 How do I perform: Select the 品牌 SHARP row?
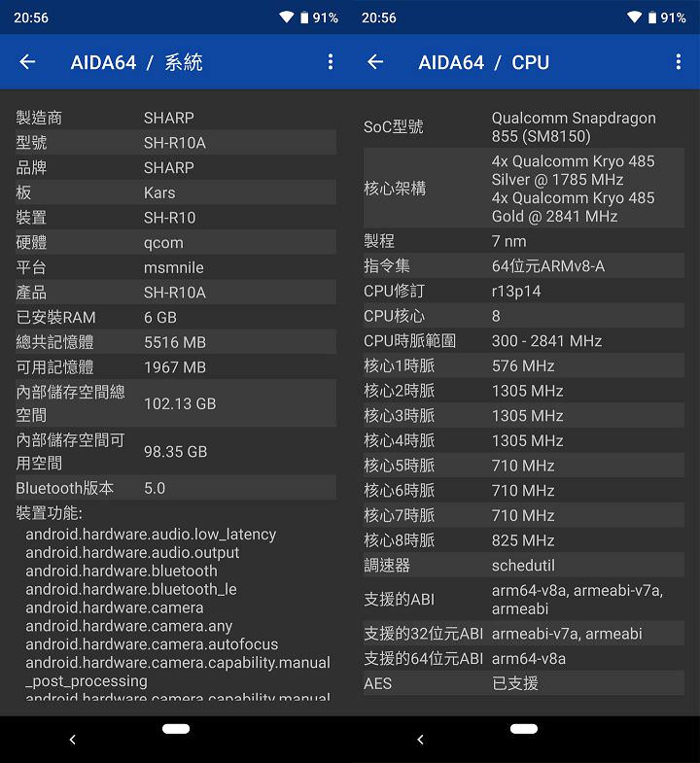[x=176, y=167]
